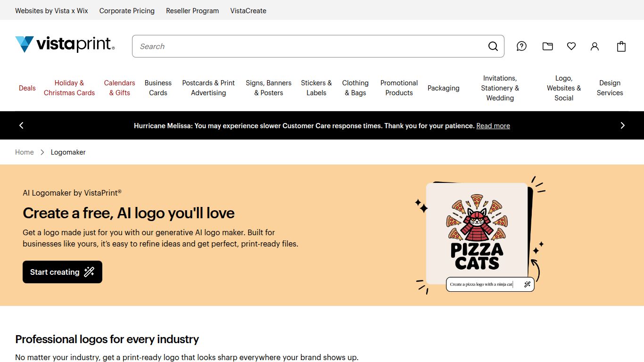This screenshot has width=644, height=362.
Task: Open Corporate Pricing link
Action: point(127,10)
